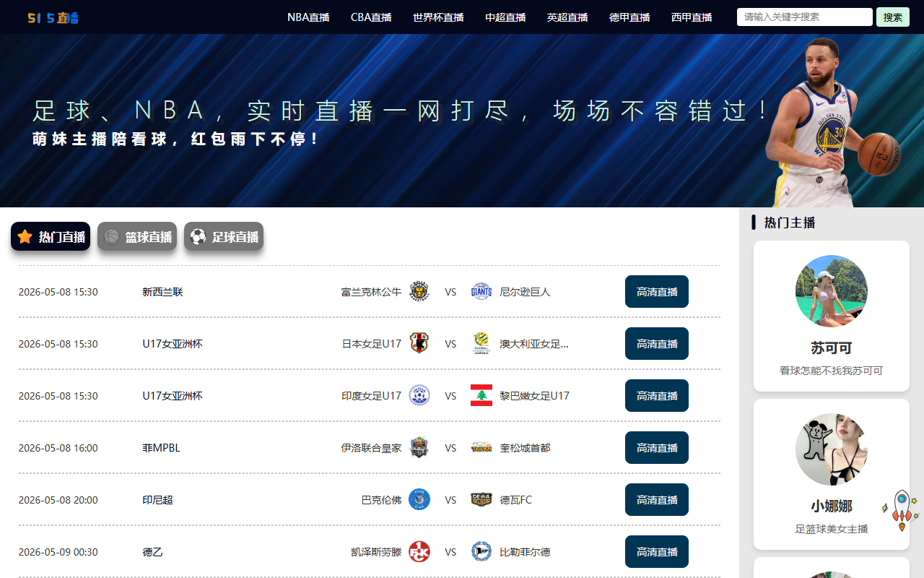Image resolution: width=924 pixels, height=578 pixels.
Task: Click the 热门主播 section heading
Action: tap(790, 223)
